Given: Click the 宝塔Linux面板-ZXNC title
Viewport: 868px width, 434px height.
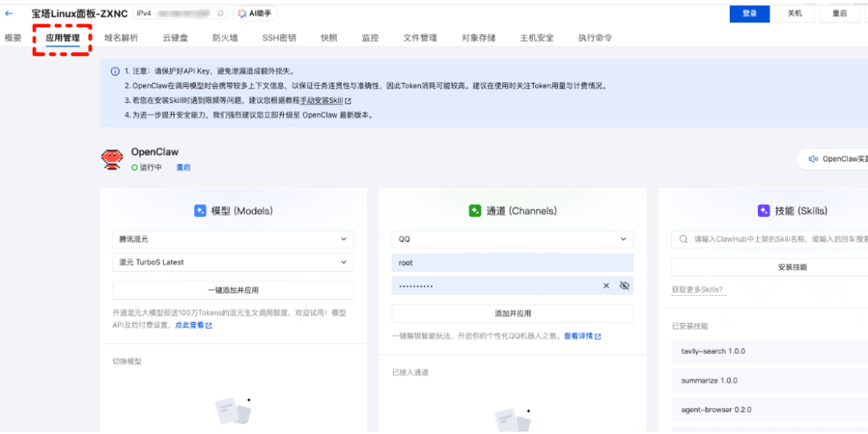Looking at the screenshot, I should pyautogui.click(x=80, y=14).
